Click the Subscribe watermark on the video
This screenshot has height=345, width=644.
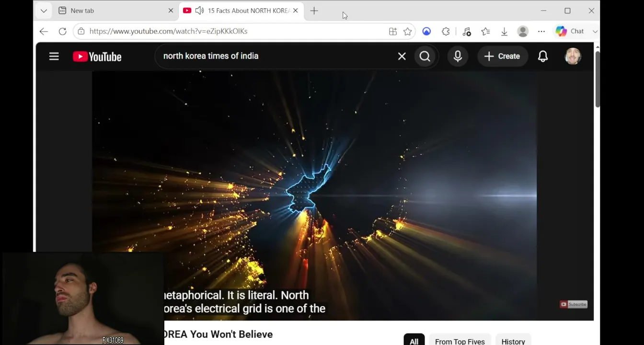[574, 304]
